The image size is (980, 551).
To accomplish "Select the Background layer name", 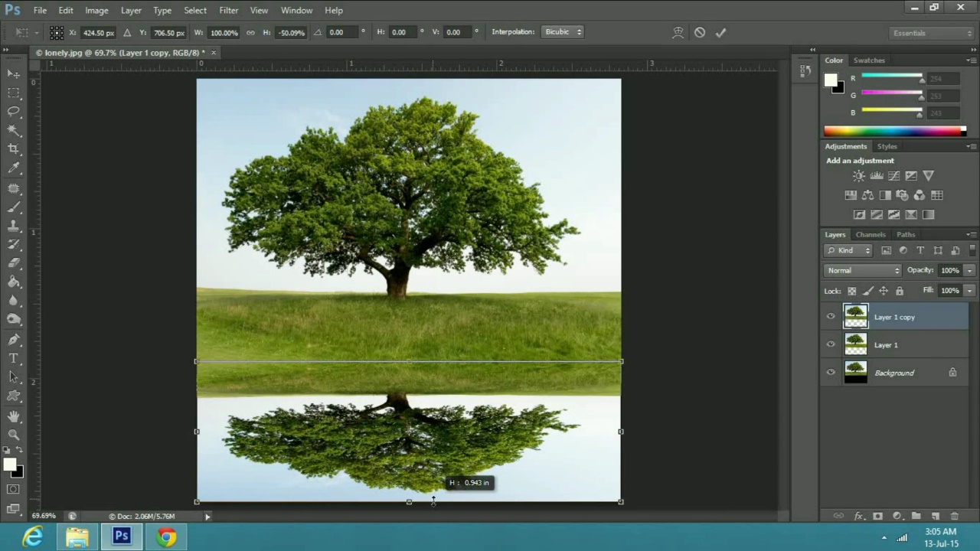I will click(894, 373).
